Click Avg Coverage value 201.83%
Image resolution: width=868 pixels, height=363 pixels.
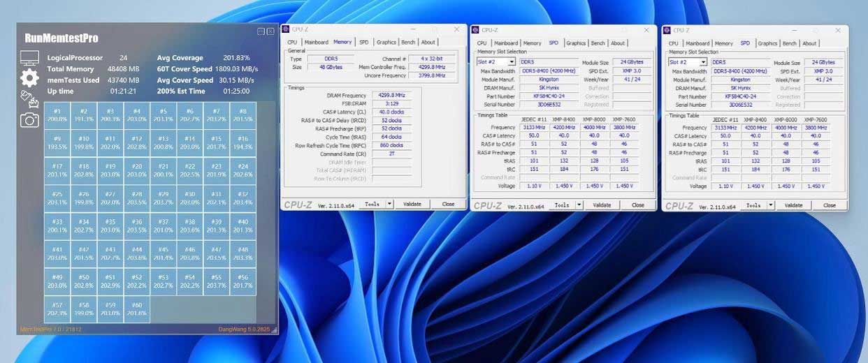point(236,58)
